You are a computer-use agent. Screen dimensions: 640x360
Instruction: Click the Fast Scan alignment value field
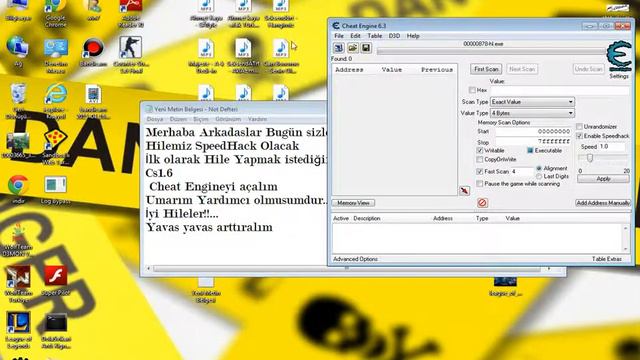coord(522,171)
